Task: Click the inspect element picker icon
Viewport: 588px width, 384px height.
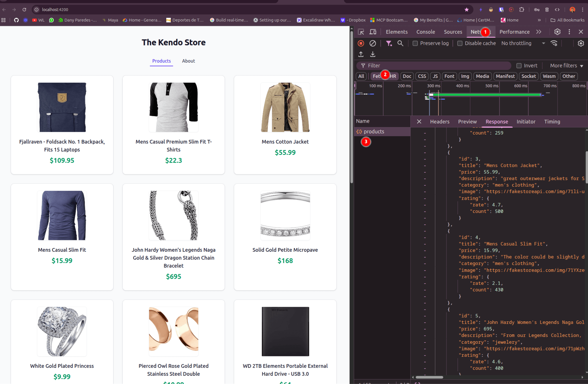Action: pos(361,32)
